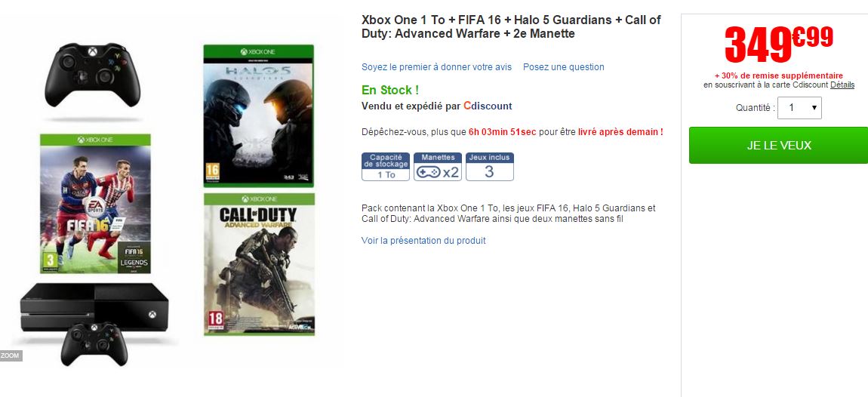868x397 pixels.
Task: Click the Call of Duty Advanced Warfare cover
Action: (259, 264)
